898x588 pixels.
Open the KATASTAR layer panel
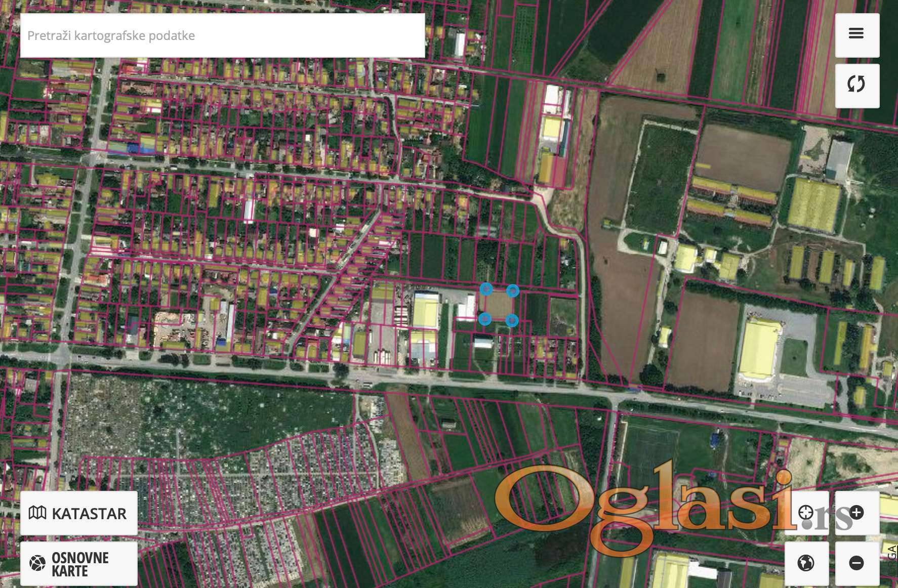(79, 513)
